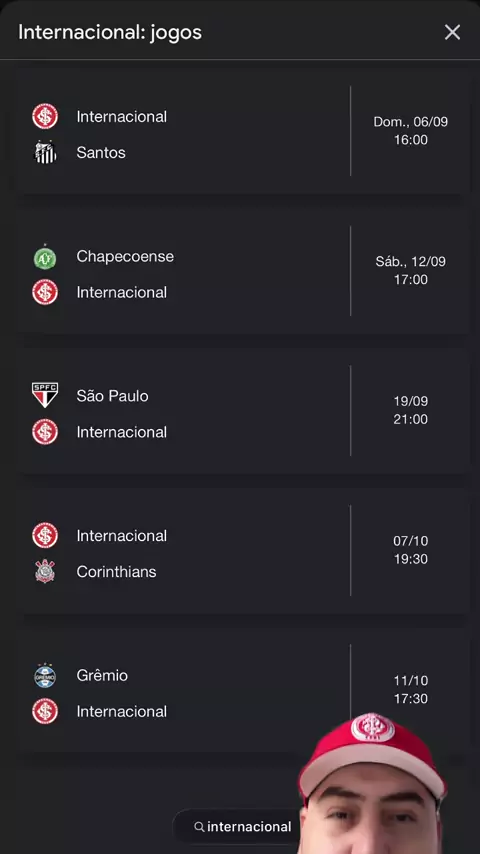Open match dated 19/09 21:00
480x854 pixels.
tap(243, 410)
